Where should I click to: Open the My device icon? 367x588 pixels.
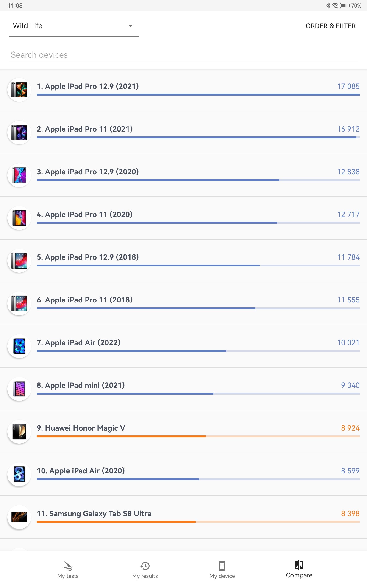pyautogui.click(x=222, y=566)
